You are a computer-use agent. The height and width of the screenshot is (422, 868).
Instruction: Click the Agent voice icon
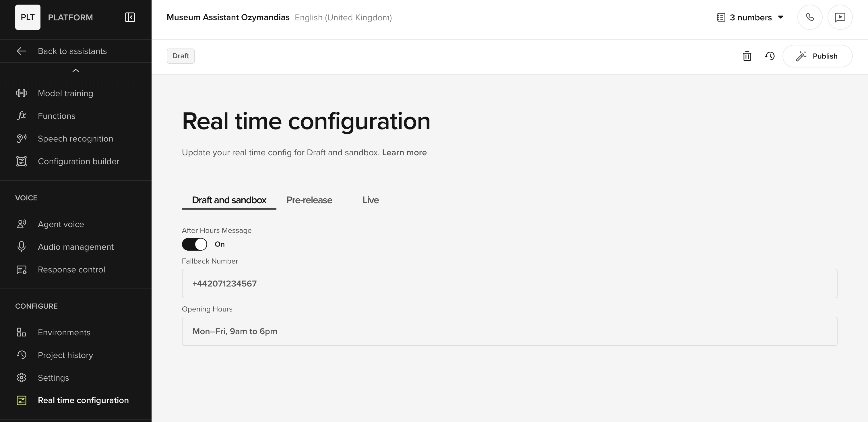21,224
